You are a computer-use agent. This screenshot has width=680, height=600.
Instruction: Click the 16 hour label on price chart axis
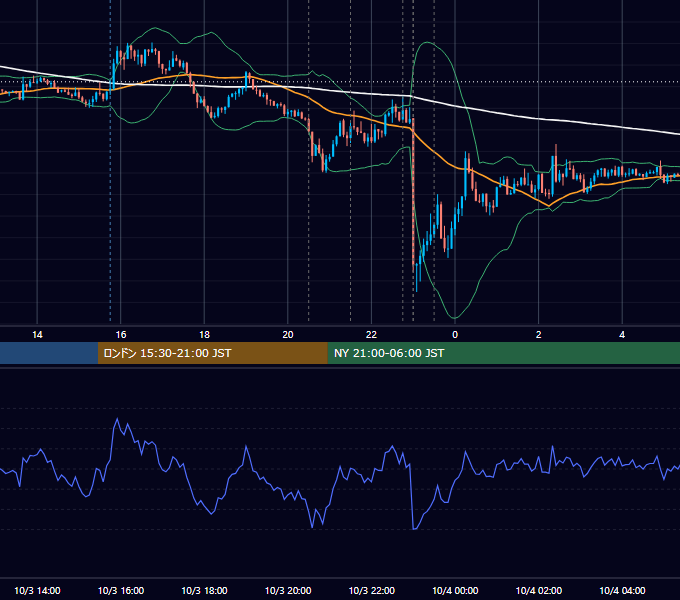tap(121, 335)
